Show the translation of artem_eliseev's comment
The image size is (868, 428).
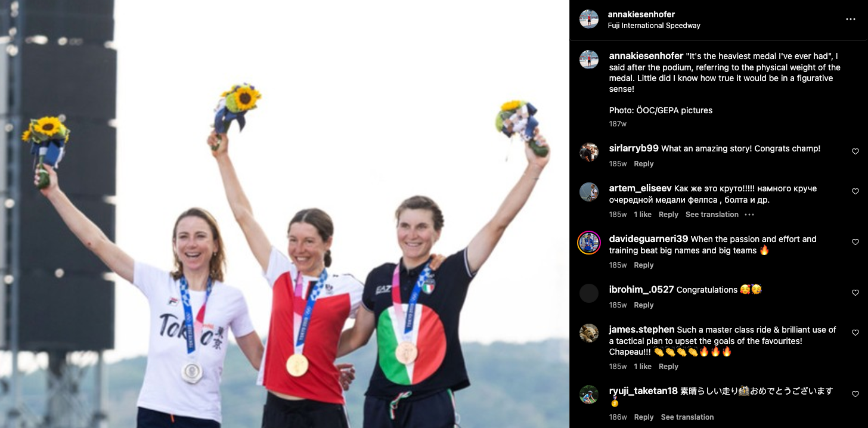pos(712,215)
